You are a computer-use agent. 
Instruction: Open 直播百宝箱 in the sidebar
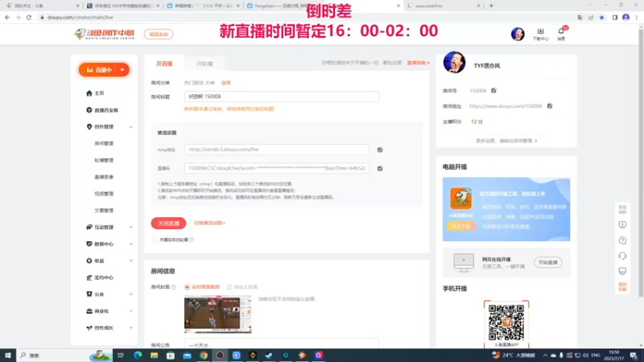pyautogui.click(x=102, y=110)
